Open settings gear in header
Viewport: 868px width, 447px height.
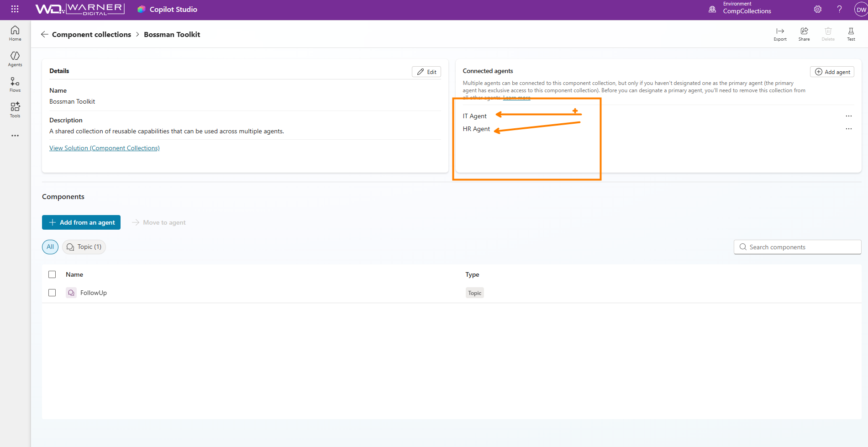coord(818,9)
